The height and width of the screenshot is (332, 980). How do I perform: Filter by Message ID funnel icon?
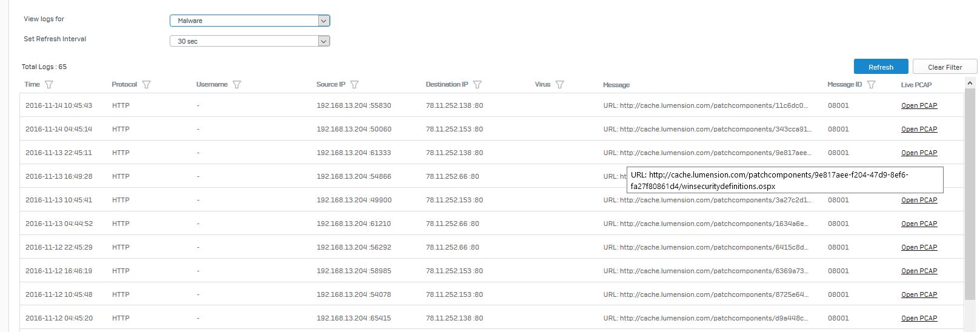coord(871,85)
